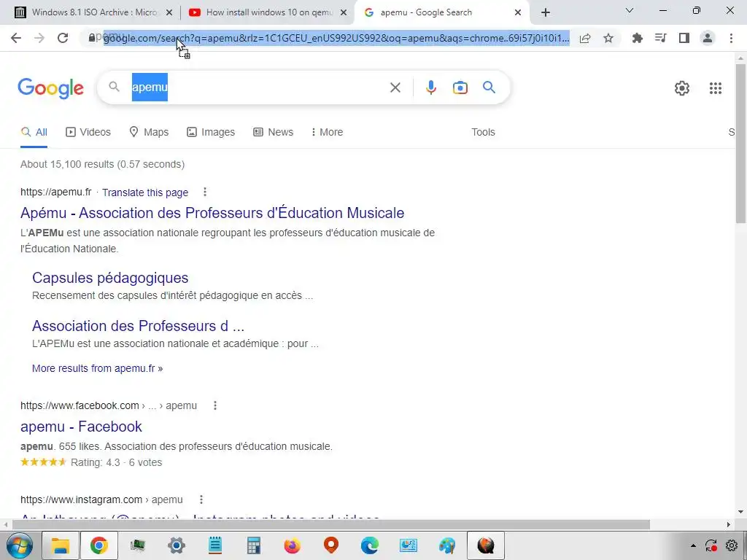Screen dimensions: 747x560
Task: Close the apemu Google Search tab
Action: 518,12
